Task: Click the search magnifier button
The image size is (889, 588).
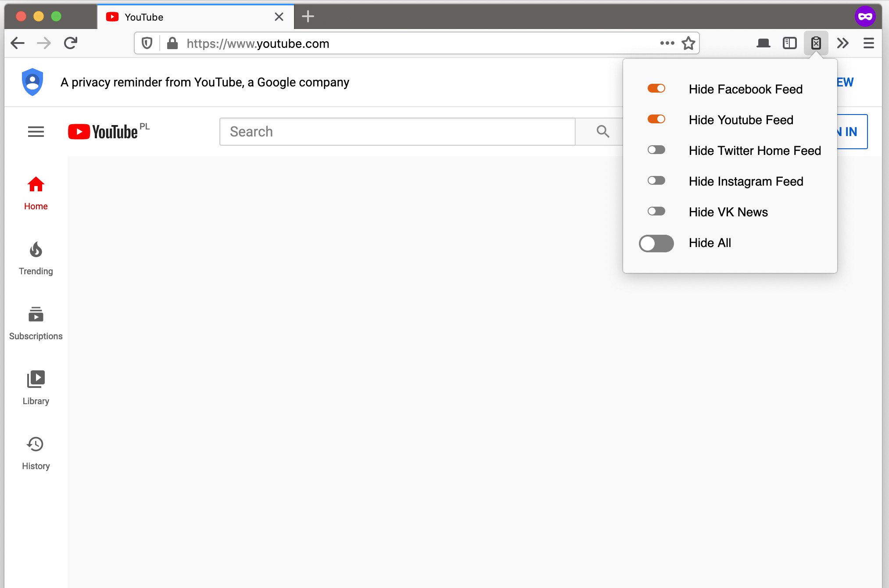Action: 603,132
